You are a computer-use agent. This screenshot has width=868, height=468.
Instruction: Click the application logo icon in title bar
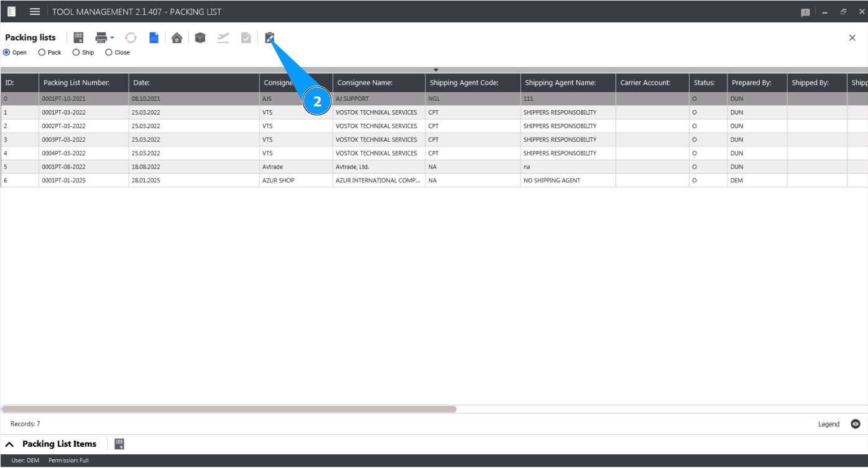tap(11, 12)
